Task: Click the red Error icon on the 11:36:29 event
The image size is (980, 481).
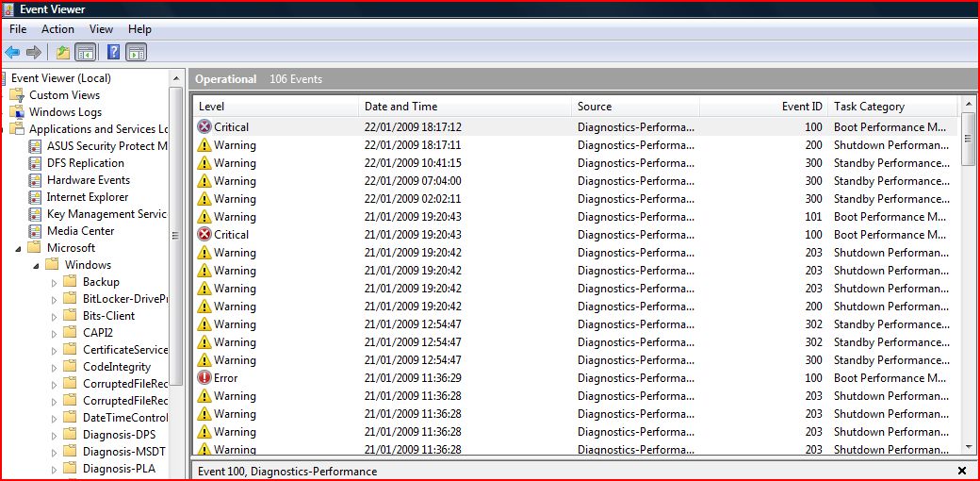Action: click(204, 378)
